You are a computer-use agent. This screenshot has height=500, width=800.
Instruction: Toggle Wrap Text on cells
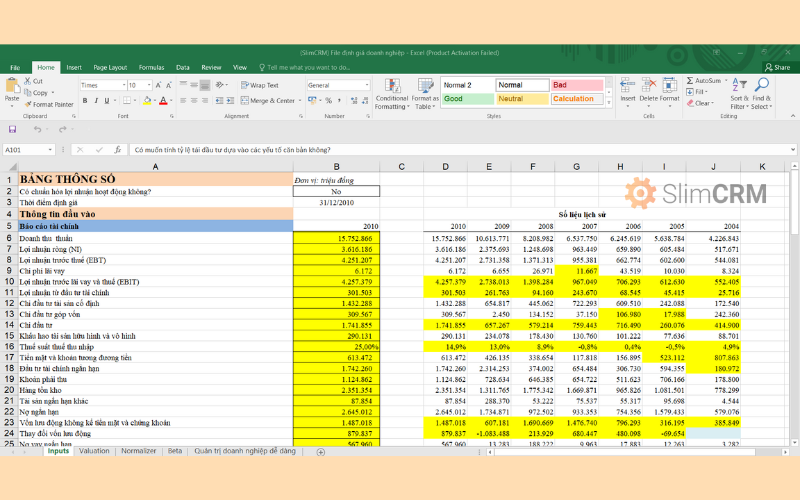(x=260, y=85)
